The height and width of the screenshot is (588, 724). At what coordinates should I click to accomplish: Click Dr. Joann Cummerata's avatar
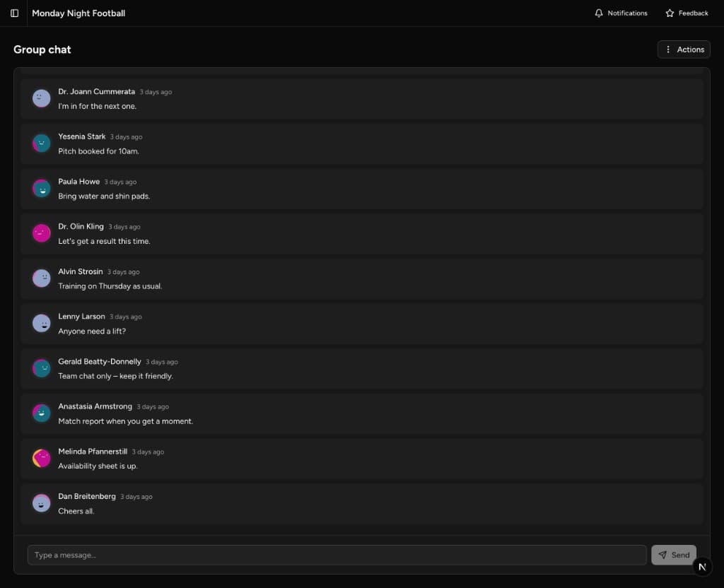[41, 98]
